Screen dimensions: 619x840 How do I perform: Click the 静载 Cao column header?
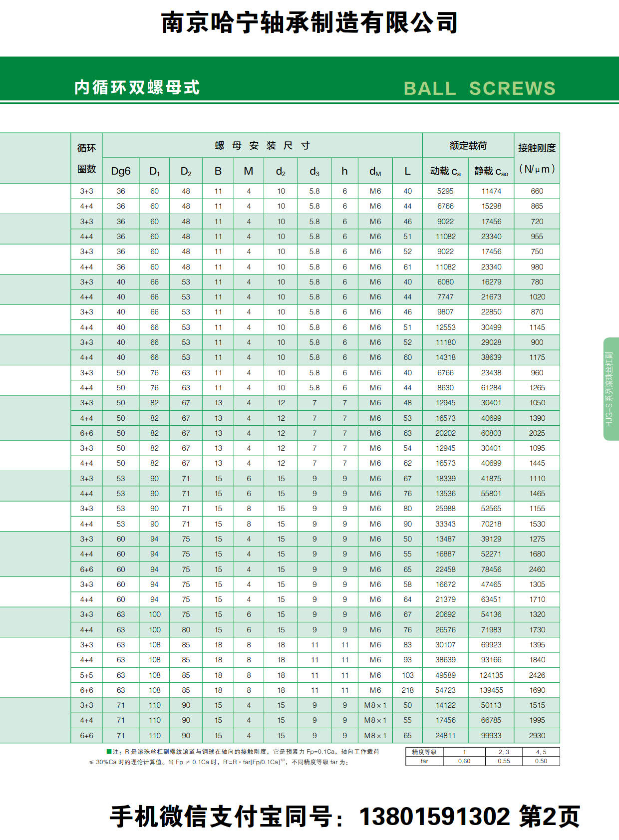491,171
